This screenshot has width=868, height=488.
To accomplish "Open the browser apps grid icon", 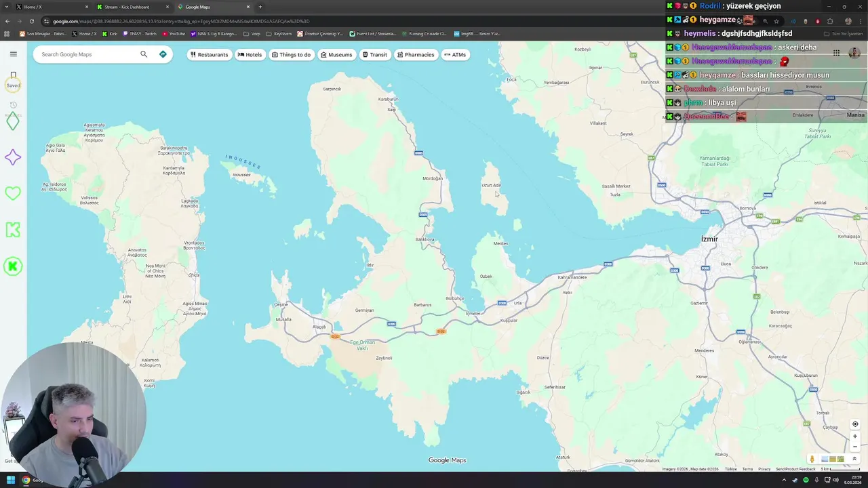I will tap(7, 34).
